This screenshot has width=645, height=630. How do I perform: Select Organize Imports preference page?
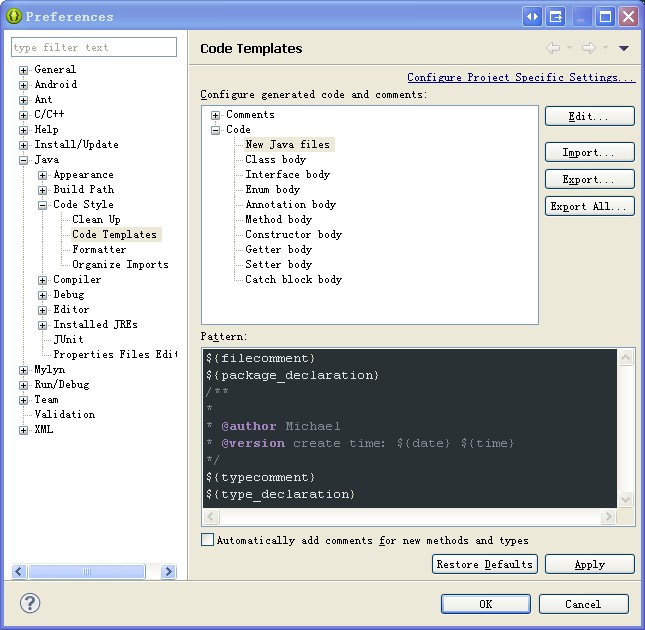click(120, 264)
